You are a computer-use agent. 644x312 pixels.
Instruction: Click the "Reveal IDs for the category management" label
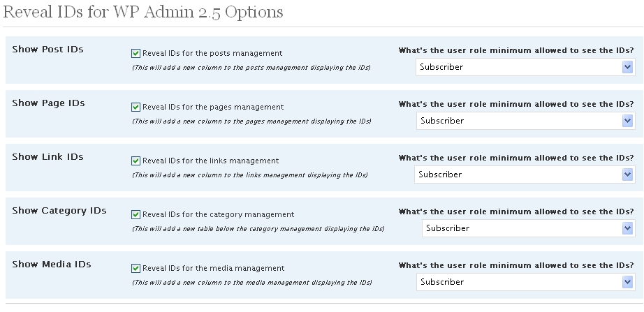(218, 214)
